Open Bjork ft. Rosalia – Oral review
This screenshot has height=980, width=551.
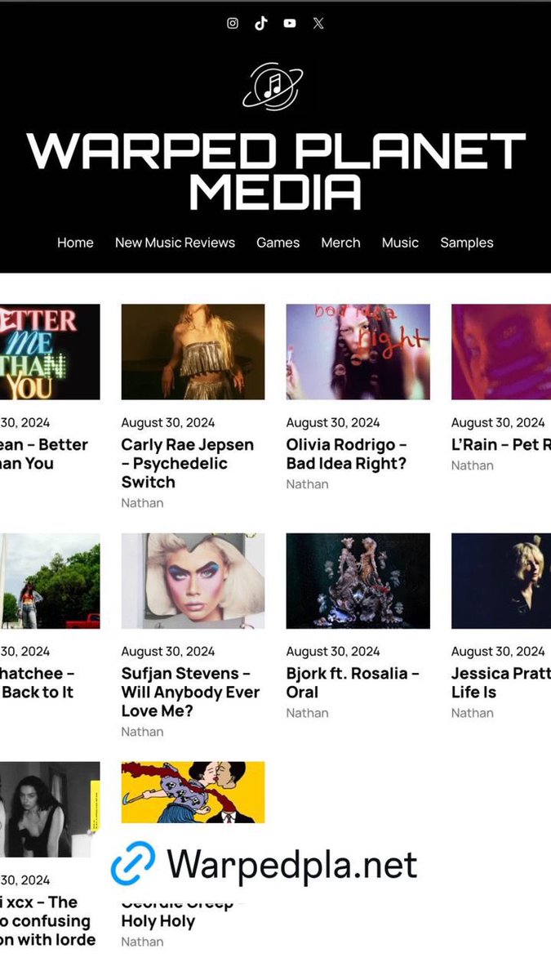[x=353, y=683]
